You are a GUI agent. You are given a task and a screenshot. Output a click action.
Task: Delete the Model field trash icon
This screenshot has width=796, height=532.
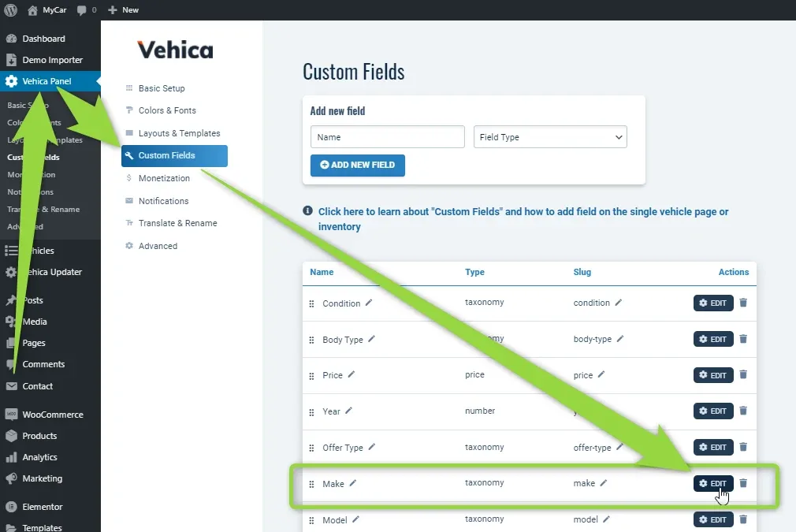tap(743, 519)
